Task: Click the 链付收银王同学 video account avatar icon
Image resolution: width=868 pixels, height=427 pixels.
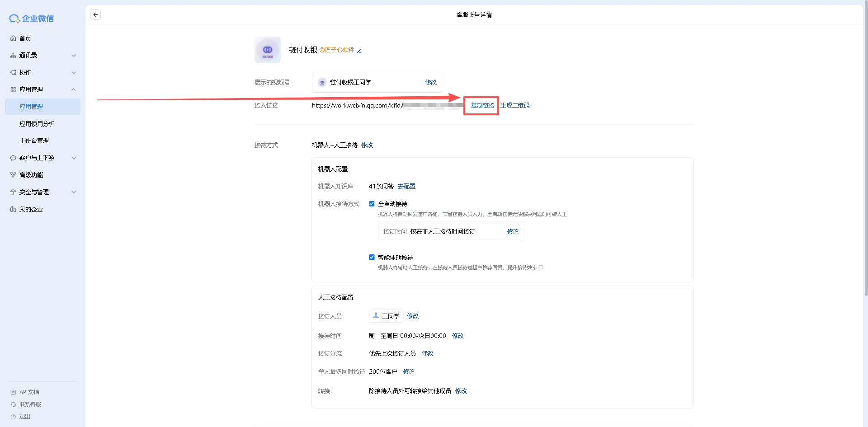Action: (x=322, y=82)
